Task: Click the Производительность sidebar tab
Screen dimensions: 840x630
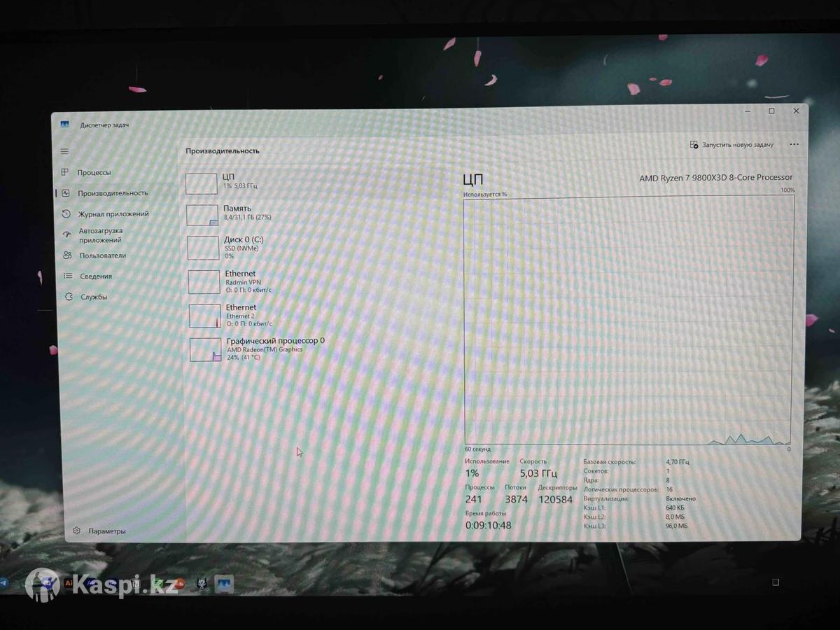Action: (x=112, y=193)
